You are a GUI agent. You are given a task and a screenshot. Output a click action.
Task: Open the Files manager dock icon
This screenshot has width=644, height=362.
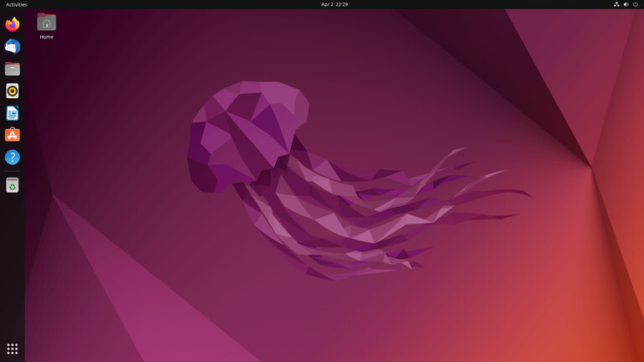(x=13, y=69)
